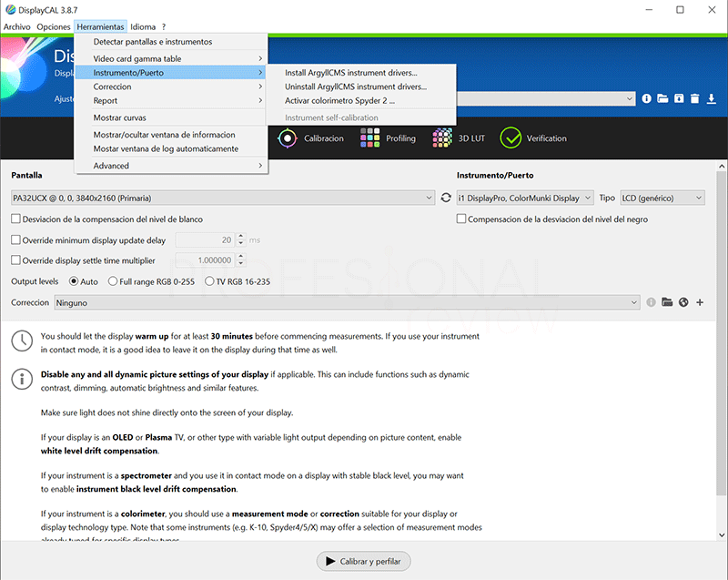Screen dimensions: 728x580
Task: Open the Pantalla display dropdown
Action: [x=223, y=198]
